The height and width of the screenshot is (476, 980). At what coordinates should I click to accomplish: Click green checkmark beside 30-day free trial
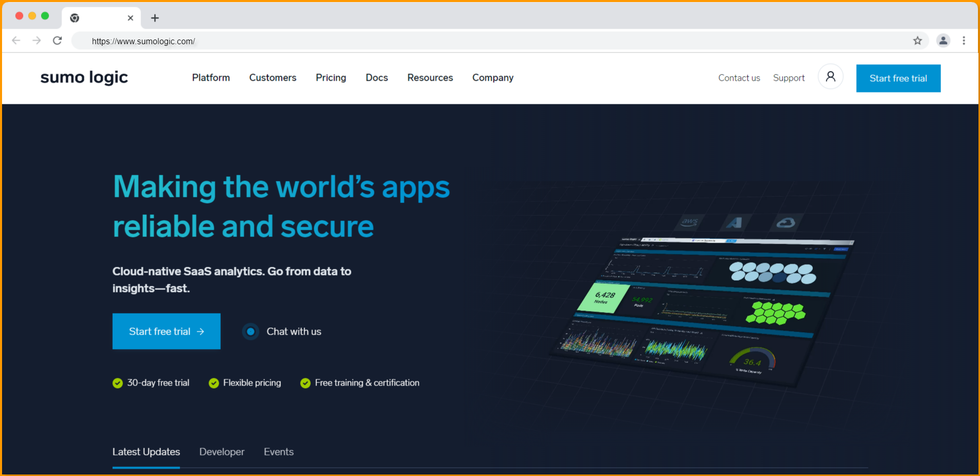118,383
